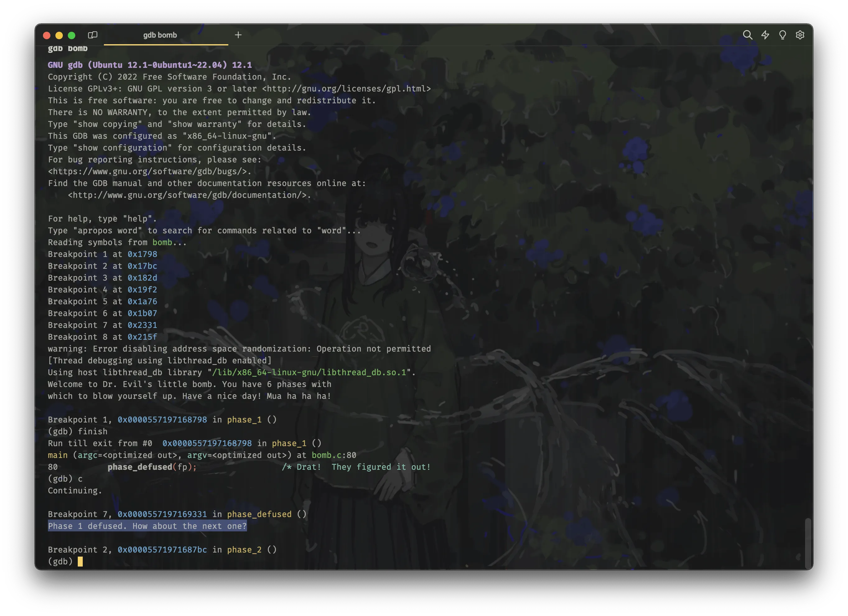Click 'phase_defused' in the Breakpoint 7 line

point(259,514)
